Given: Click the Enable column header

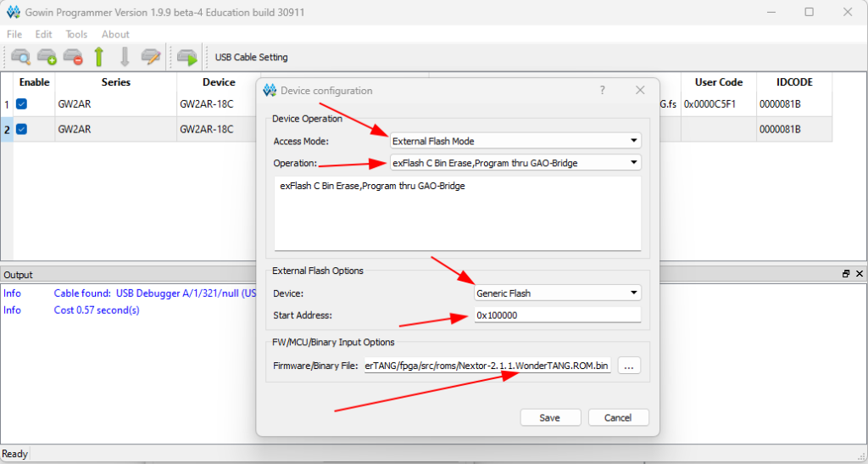Looking at the screenshot, I should click(34, 82).
